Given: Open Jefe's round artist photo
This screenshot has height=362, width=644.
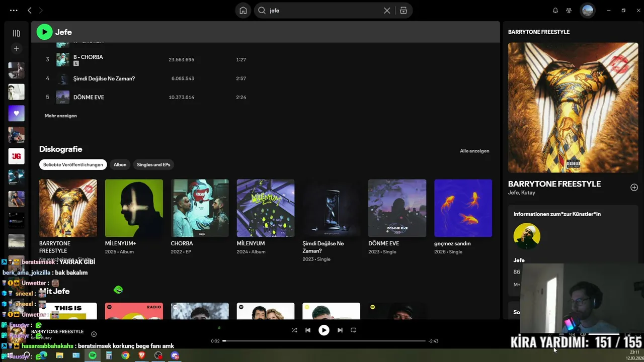Looking at the screenshot, I should pos(527,236).
